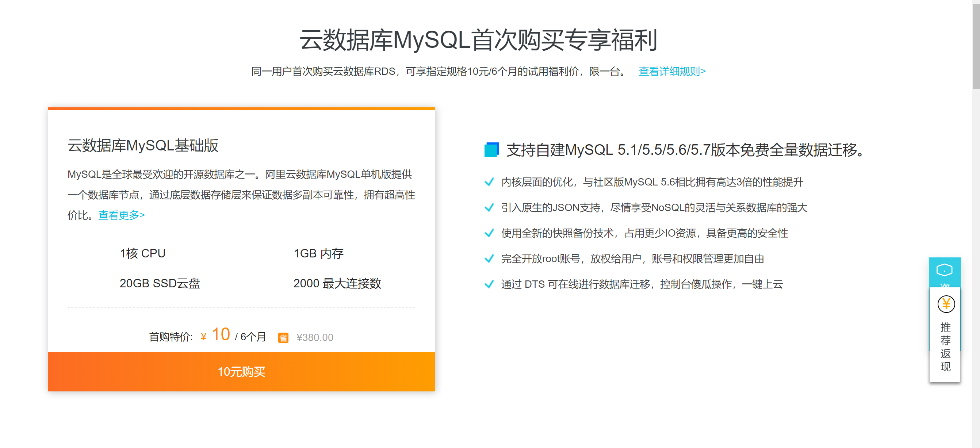
Task: Click the checkmark beside 通过 DTS line
Action: pos(489,284)
